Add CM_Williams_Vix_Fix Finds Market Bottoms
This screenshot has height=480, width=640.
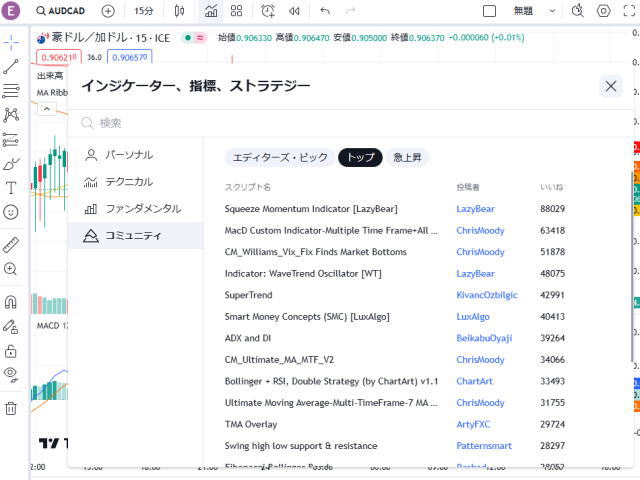(316, 252)
